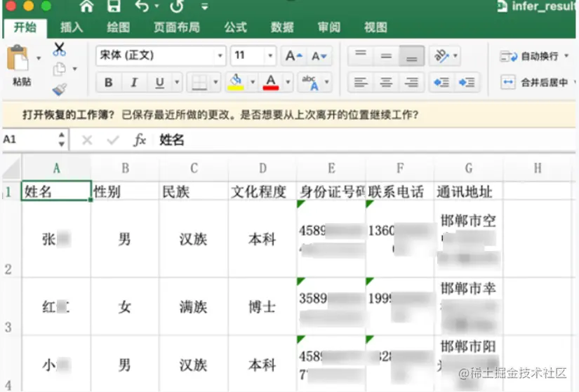
Task: Click the Home icon in title bar
Action: click(x=86, y=6)
